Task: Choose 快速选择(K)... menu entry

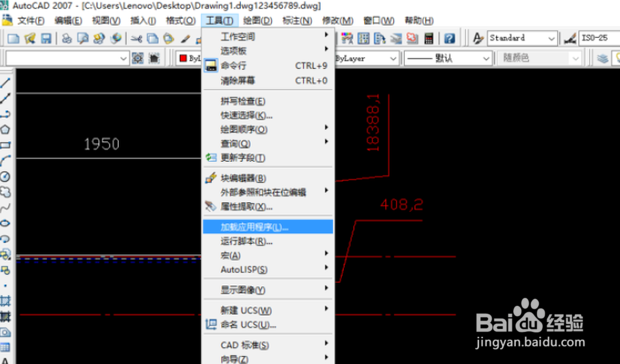Action: click(x=268, y=115)
